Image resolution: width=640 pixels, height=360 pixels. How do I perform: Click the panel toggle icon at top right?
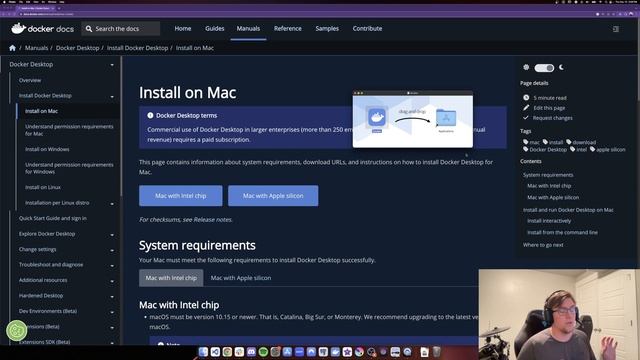pos(616,29)
